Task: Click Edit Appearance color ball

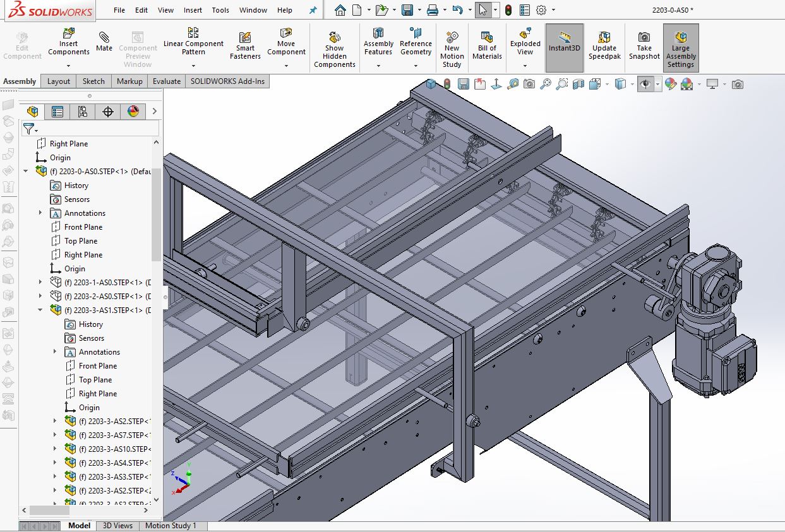Action: coord(671,84)
